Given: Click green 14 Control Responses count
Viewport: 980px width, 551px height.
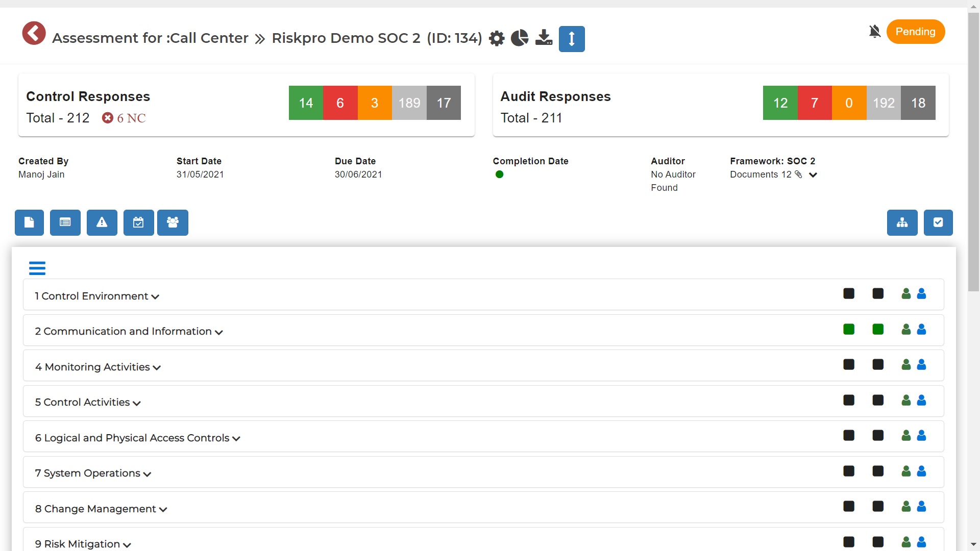Looking at the screenshot, I should click(306, 103).
